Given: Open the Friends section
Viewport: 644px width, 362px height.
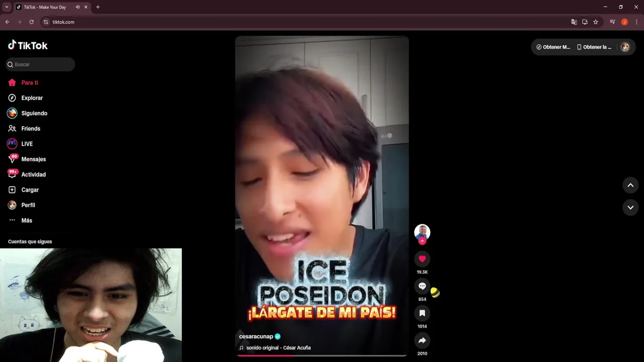Looking at the screenshot, I should [x=24, y=129].
